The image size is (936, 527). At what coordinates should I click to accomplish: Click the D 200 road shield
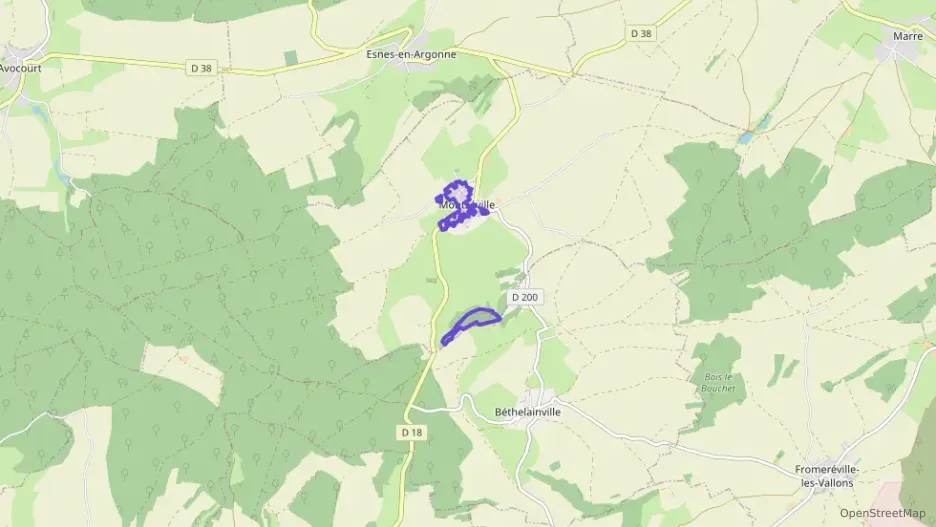(x=525, y=297)
